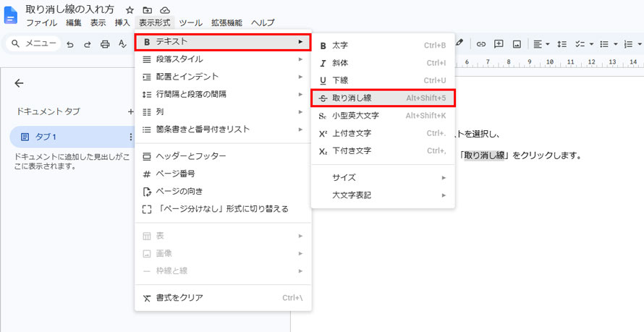Open the bulleted list options arrow
This screenshot has width=644, height=332.
point(616,44)
